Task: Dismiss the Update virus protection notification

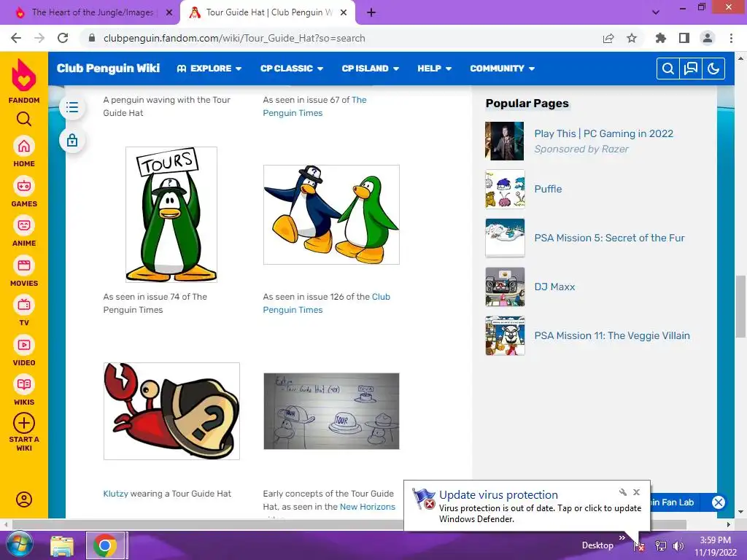Action: click(636, 492)
